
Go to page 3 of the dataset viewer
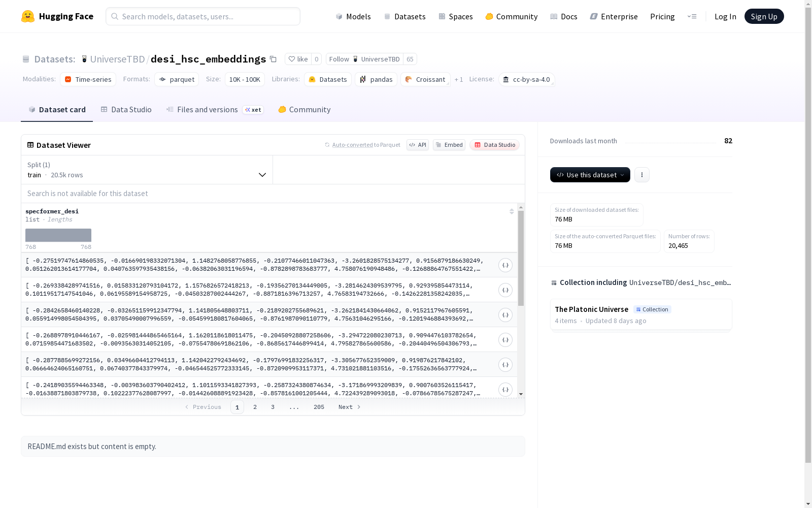point(273,407)
